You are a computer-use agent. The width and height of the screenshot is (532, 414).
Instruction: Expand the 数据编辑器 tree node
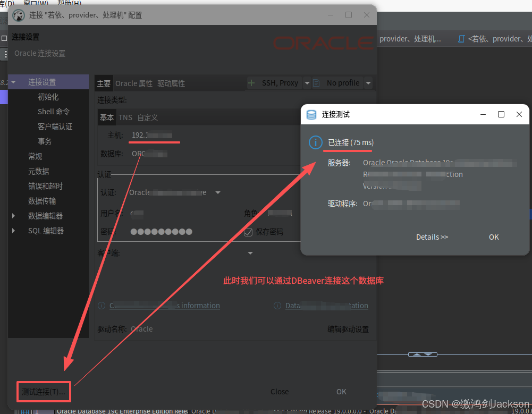click(13, 216)
